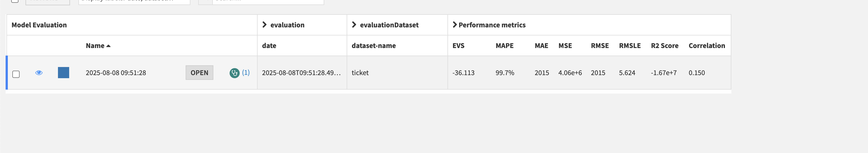This screenshot has width=868, height=153.
Task: Sort by Name using the arrow icon
Action: click(x=109, y=46)
